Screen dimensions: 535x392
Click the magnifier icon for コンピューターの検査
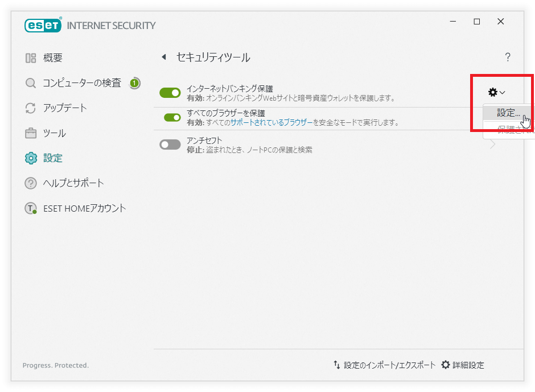31,83
